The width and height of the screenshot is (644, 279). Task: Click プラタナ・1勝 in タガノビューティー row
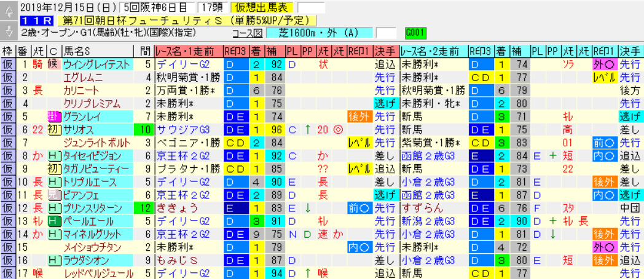point(189,169)
